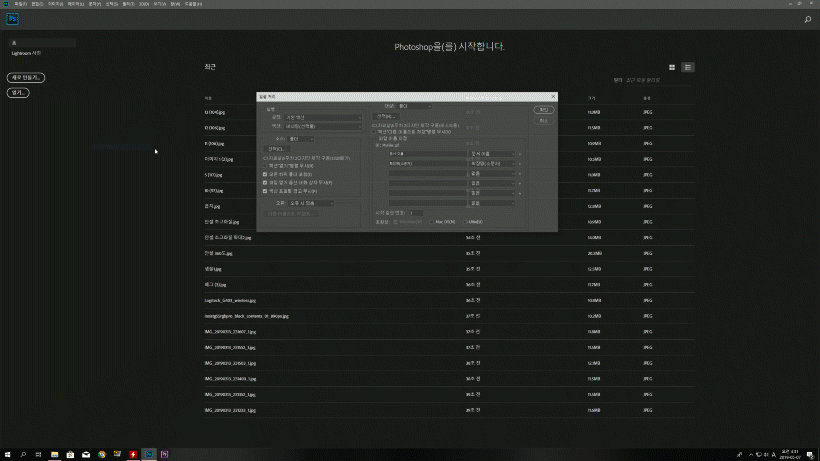The width and height of the screenshot is (820, 461).
Task: Open the 레이어(L) menu
Action: (76, 4)
